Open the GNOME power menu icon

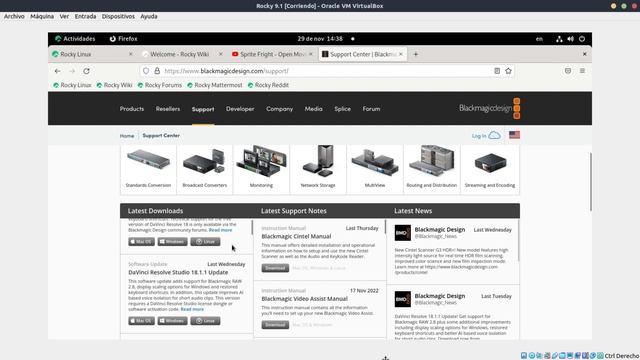coord(582,39)
